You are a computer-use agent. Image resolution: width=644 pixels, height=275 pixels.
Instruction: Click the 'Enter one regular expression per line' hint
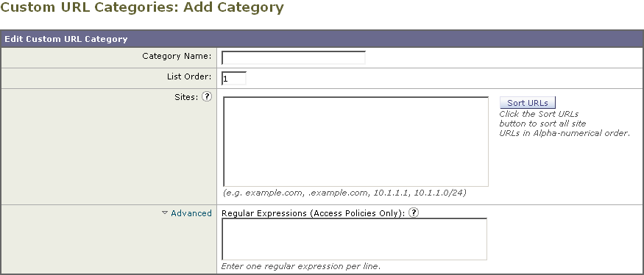pyautogui.click(x=301, y=266)
